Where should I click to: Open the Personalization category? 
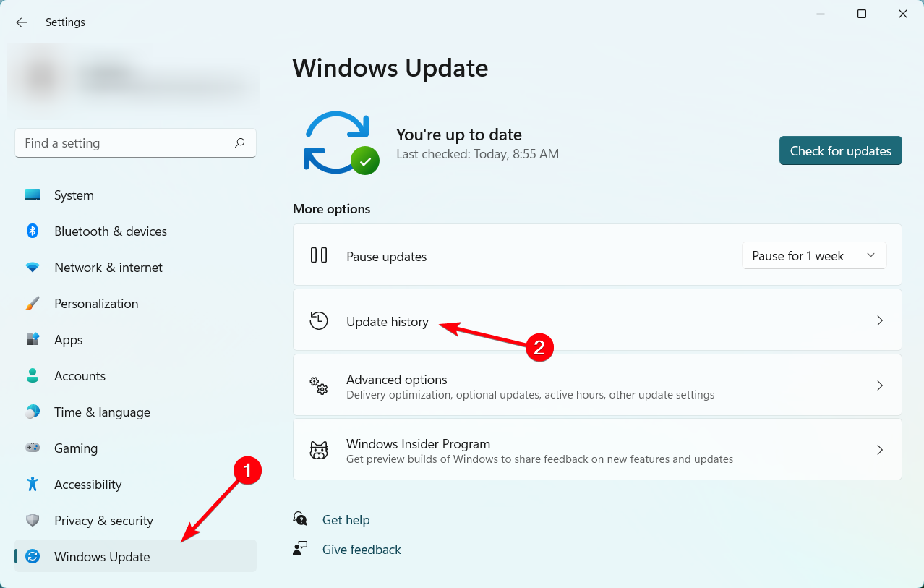click(x=135, y=304)
